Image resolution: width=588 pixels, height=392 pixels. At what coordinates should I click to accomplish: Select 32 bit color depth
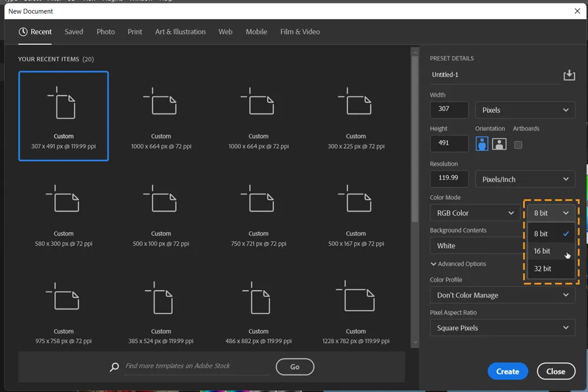pos(542,269)
